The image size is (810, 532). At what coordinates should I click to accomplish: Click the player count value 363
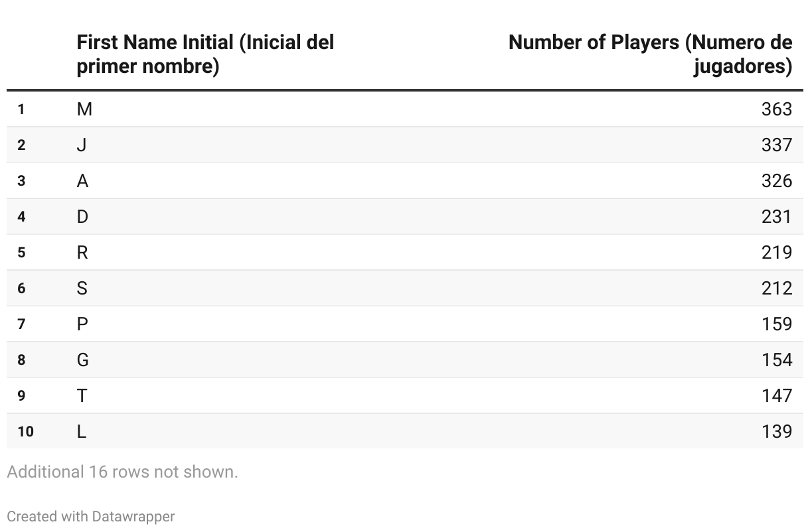point(776,109)
